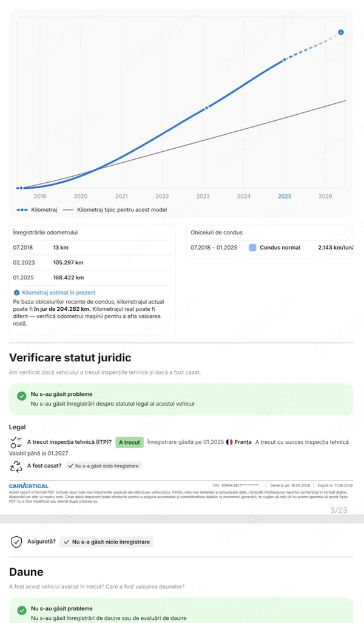
Task: Click the green checkmark in Daune banner
Action: pos(21,610)
